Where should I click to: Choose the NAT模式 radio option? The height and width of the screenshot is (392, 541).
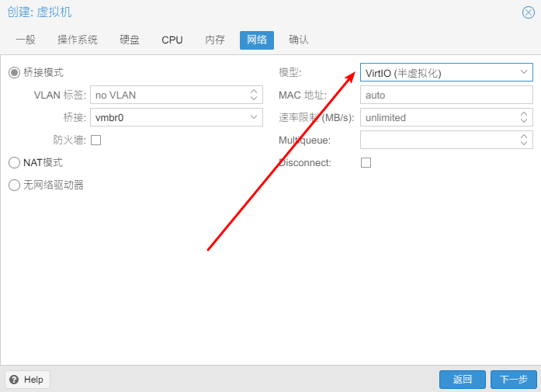pyautogui.click(x=14, y=162)
